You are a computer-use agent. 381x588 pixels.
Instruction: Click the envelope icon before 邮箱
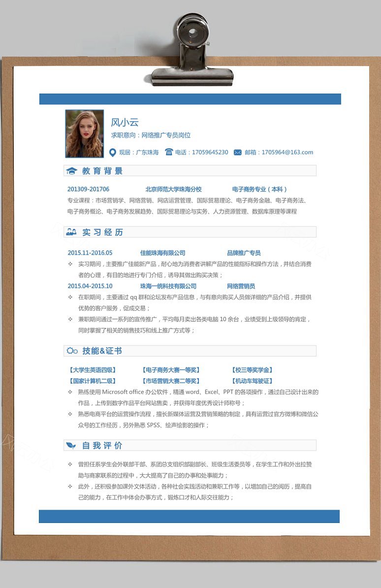(x=237, y=152)
